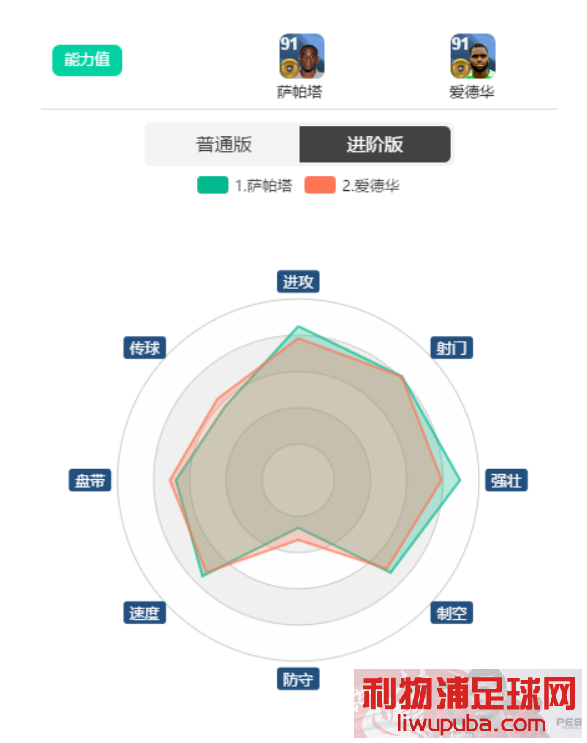This screenshot has height=743, width=587.
Task: Click the 速度 radar axis label
Action: coord(144,613)
